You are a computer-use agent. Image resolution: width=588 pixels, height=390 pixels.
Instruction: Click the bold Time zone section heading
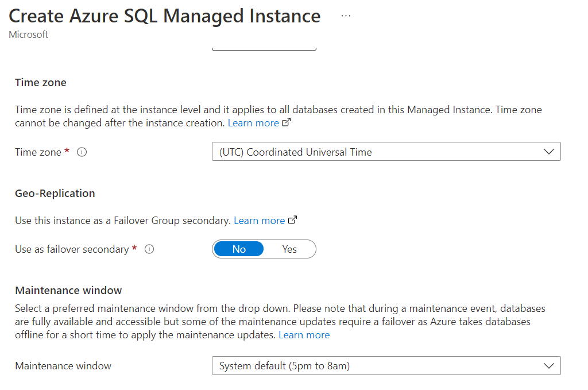[x=41, y=83]
